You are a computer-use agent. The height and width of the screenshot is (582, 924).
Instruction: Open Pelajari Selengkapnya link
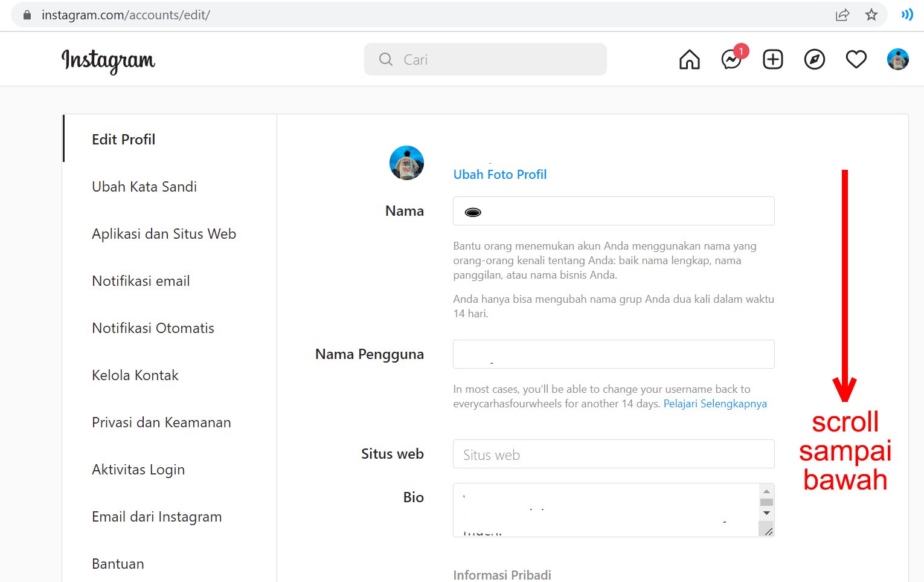tap(715, 404)
